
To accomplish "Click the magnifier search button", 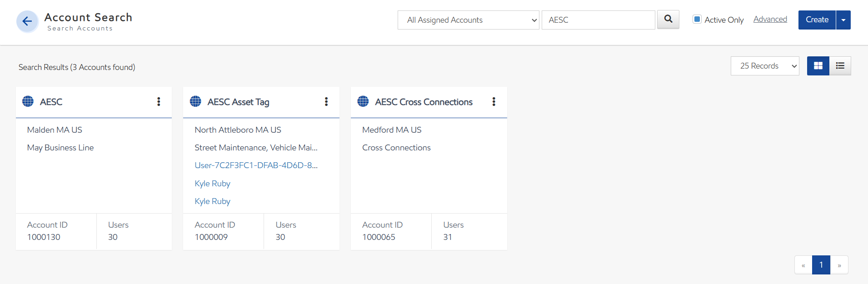I will coord(668,20).
